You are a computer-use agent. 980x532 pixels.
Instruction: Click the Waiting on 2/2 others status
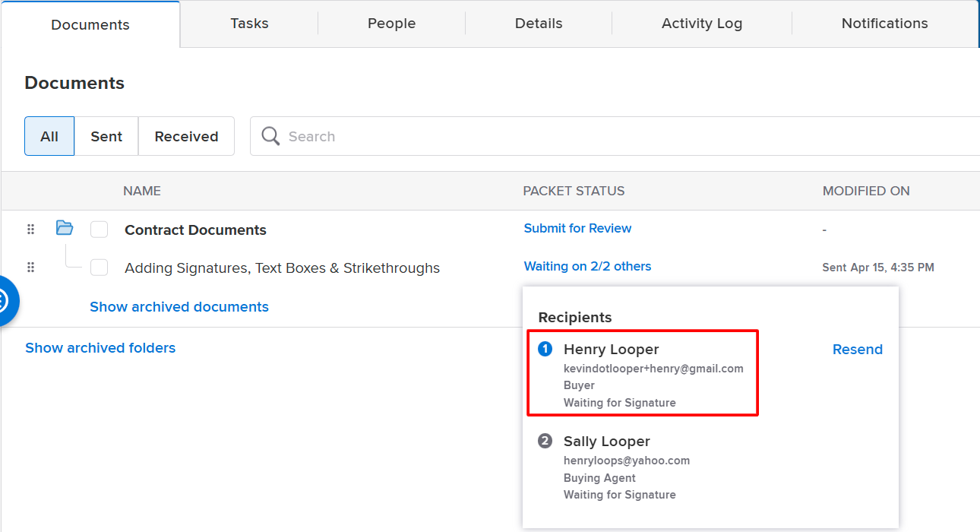(587, 266)
